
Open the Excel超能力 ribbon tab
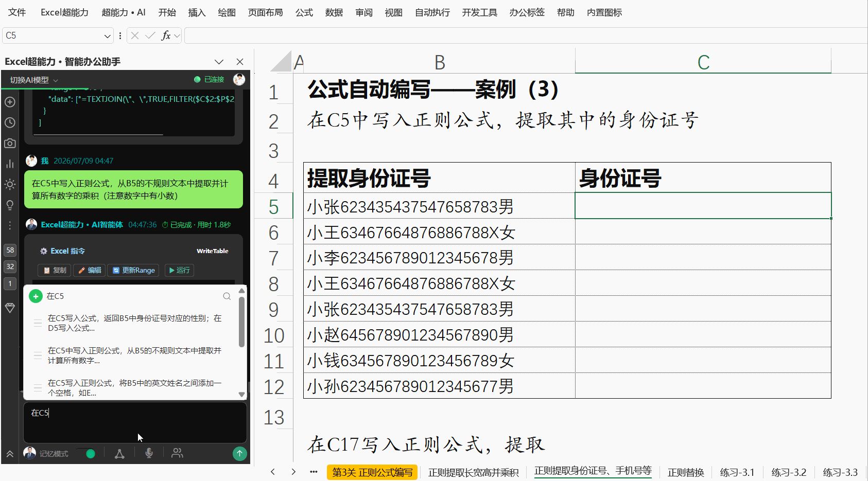coord(64,12)
